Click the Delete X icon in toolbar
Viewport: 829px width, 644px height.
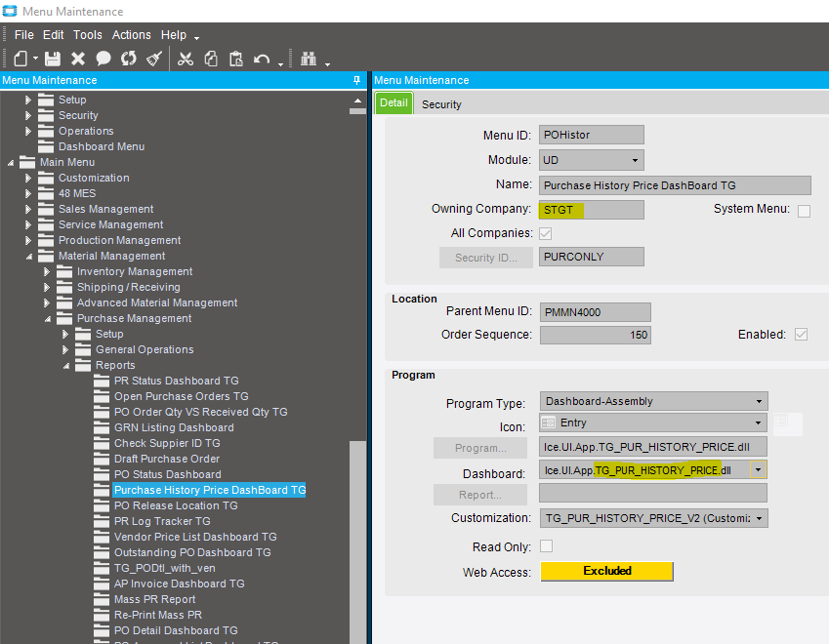point(78,59)
